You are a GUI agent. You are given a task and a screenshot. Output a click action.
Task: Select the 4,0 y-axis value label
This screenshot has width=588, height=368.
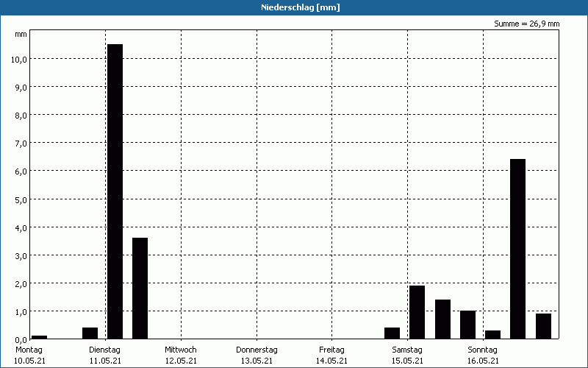coord(21,227)
